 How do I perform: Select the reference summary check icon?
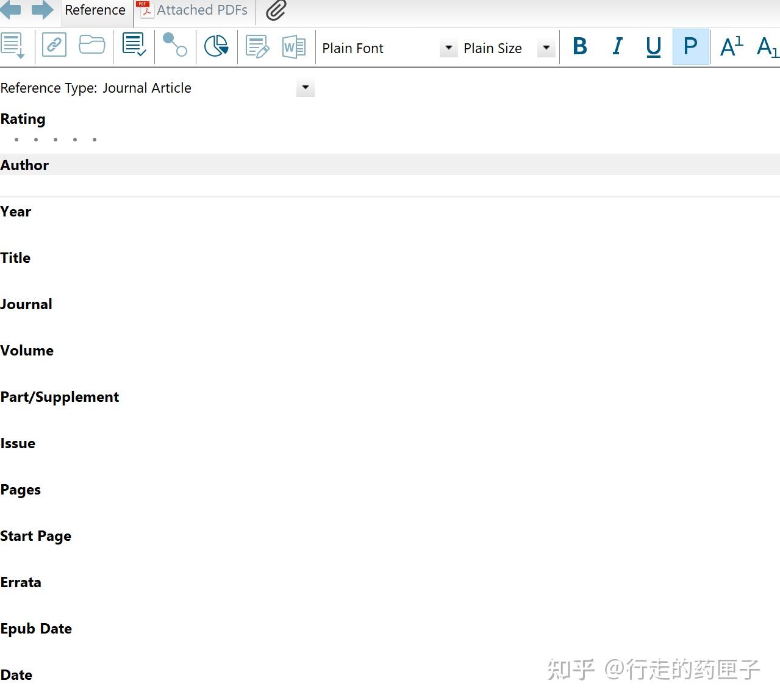tap(134, 45)
